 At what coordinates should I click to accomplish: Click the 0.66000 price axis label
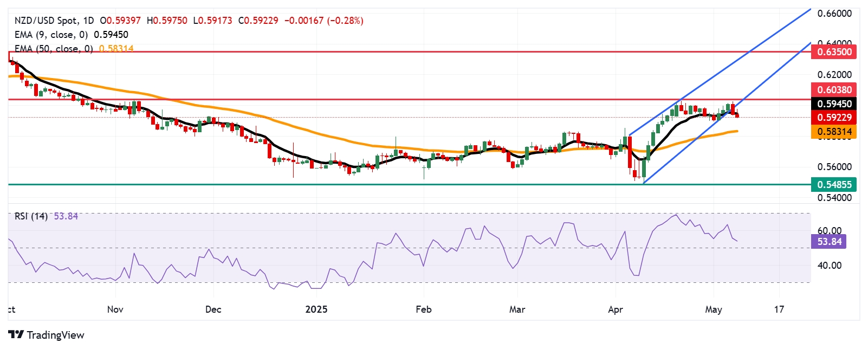point(834,14)
